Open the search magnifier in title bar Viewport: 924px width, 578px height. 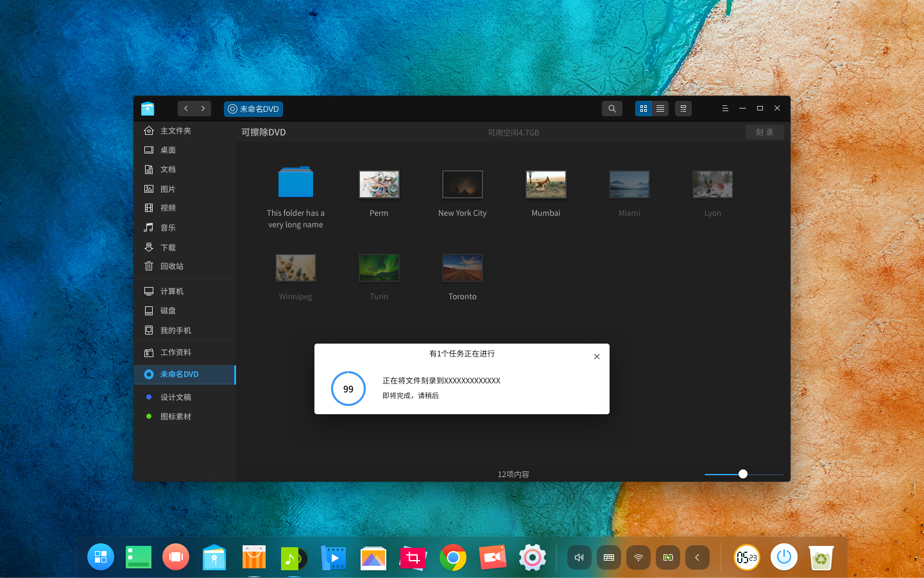point(612,109)
